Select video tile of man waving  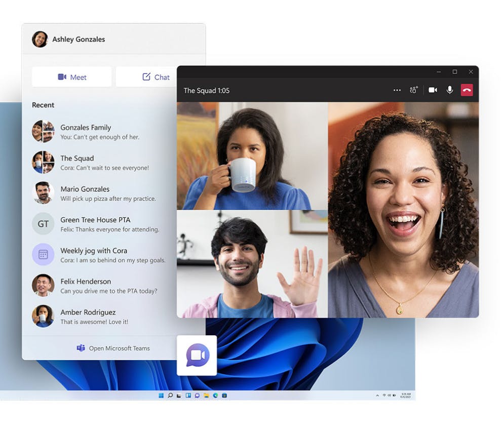(x=252, y=264)
